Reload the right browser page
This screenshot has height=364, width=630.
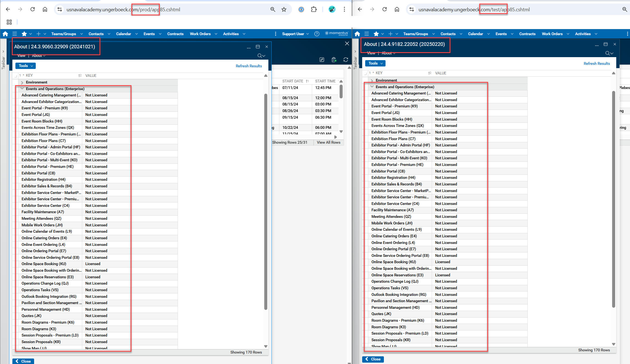coord(384,9)
